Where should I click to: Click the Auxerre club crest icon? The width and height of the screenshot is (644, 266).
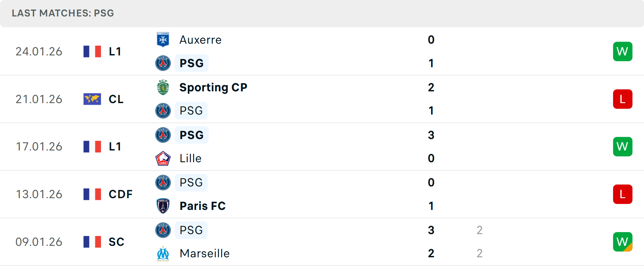coord(163,40)
